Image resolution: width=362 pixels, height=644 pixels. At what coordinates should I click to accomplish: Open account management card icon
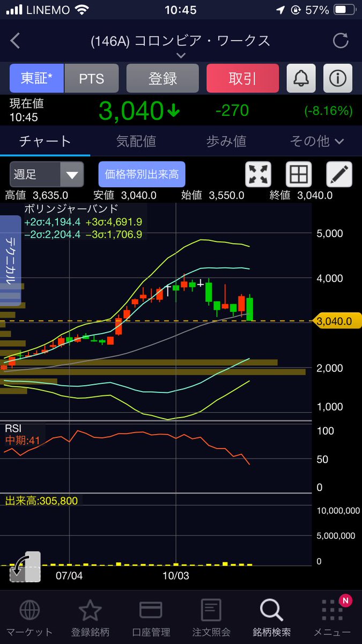[x=151, y=610]
